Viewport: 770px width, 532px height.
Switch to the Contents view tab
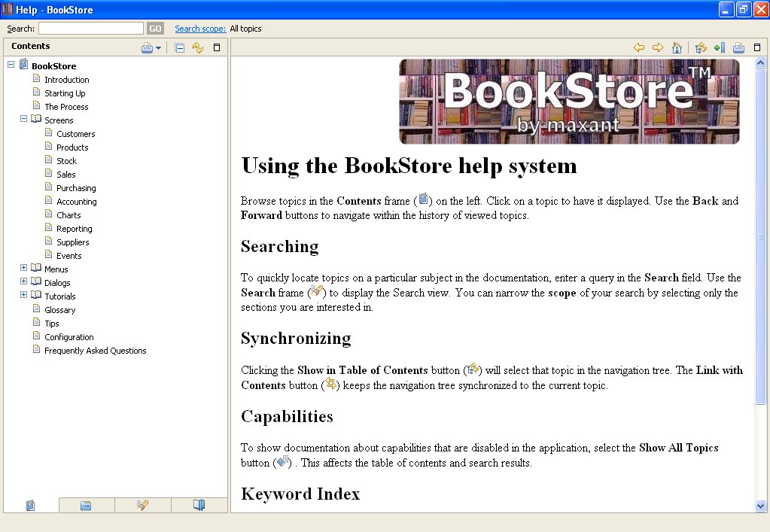click(x=30, y=505)
